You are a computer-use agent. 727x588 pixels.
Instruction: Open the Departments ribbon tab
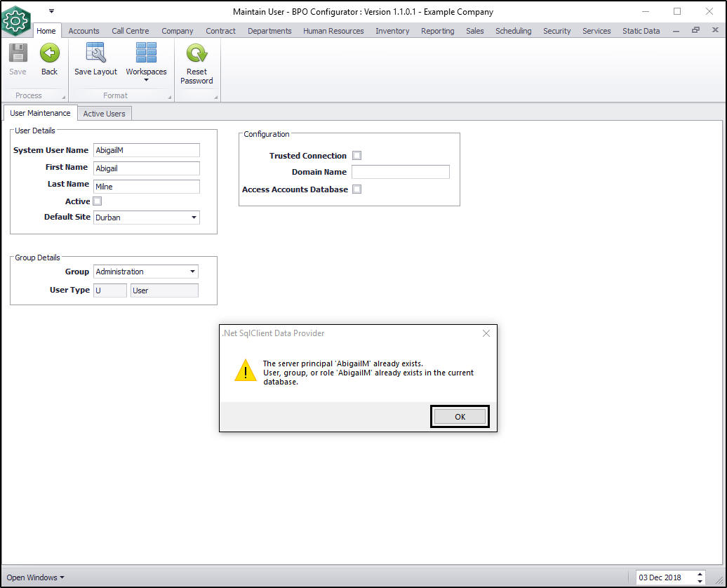[269, 31]
